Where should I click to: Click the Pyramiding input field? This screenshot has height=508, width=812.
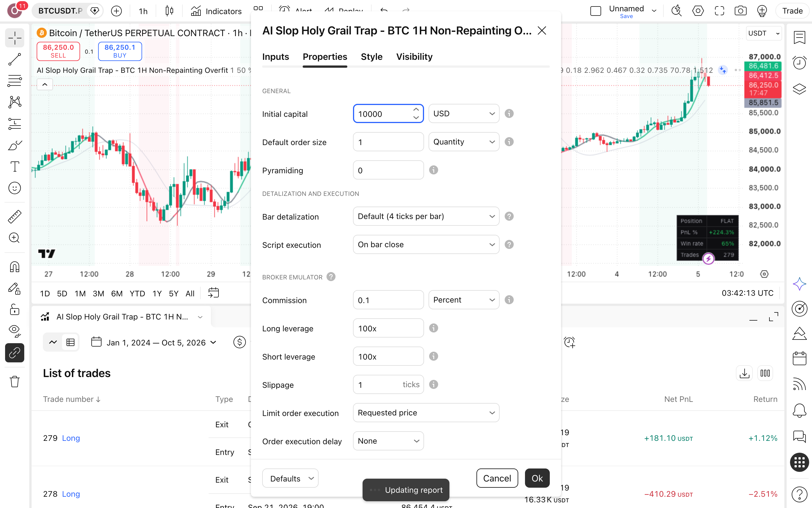(x=388, y=170)
